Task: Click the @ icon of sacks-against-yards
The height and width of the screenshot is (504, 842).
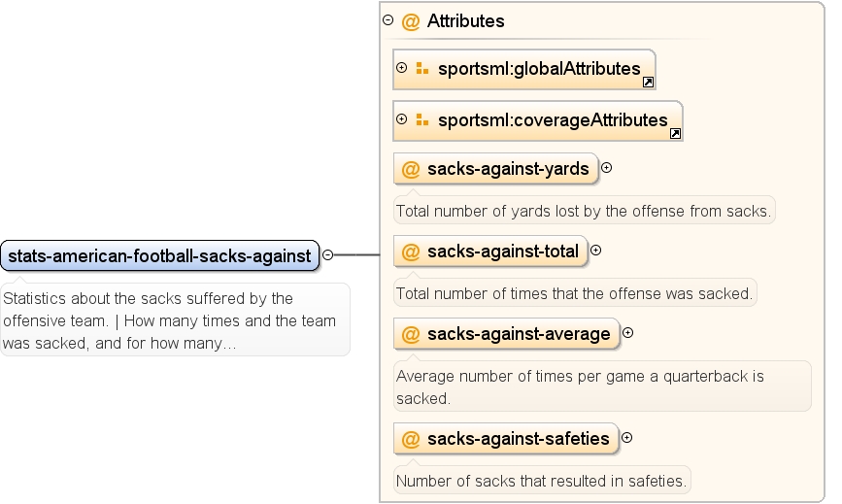Action: tap(411, 169)
